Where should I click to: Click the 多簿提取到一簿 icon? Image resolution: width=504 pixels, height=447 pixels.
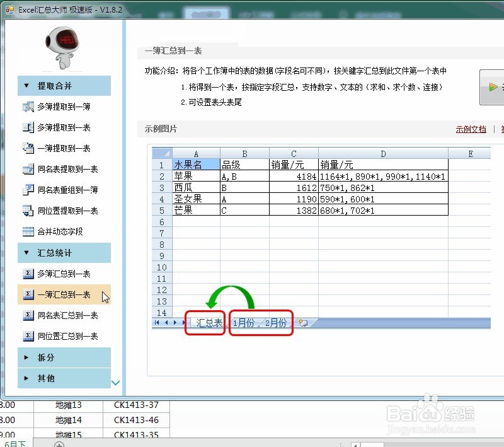[x=28, y=107]
